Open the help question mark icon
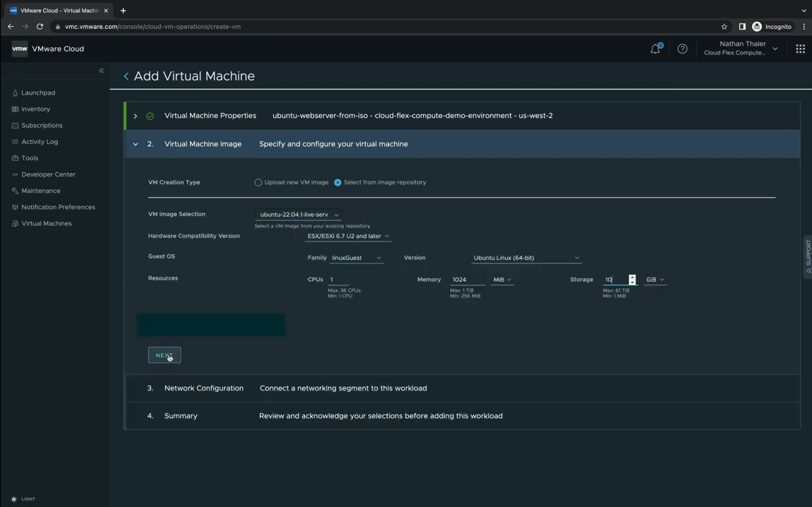The height and width of the screenshot is (507, 812). coord(683,49)
